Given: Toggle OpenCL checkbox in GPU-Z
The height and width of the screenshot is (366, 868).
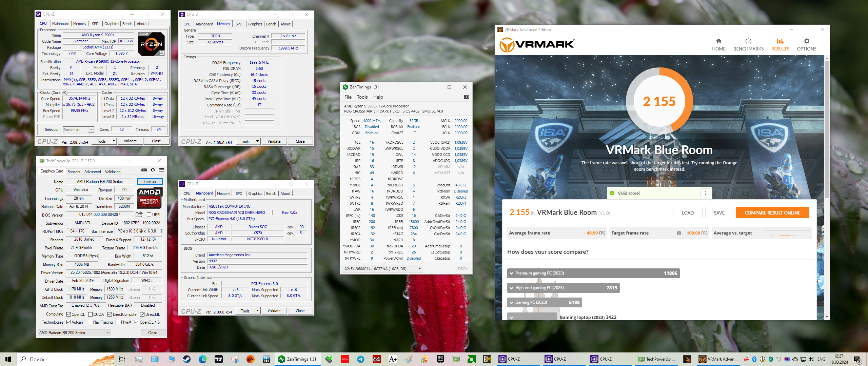Looking at the screenshot, I should coord(69,314).
